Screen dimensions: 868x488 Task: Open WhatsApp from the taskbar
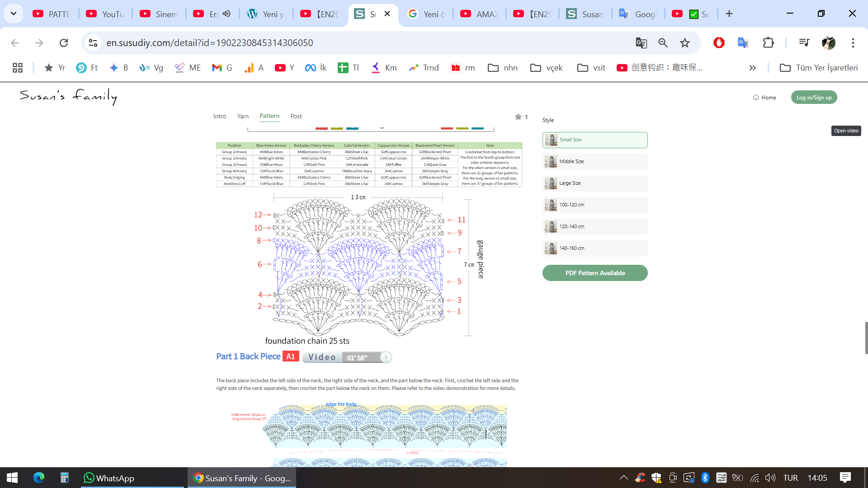(109, 478)
